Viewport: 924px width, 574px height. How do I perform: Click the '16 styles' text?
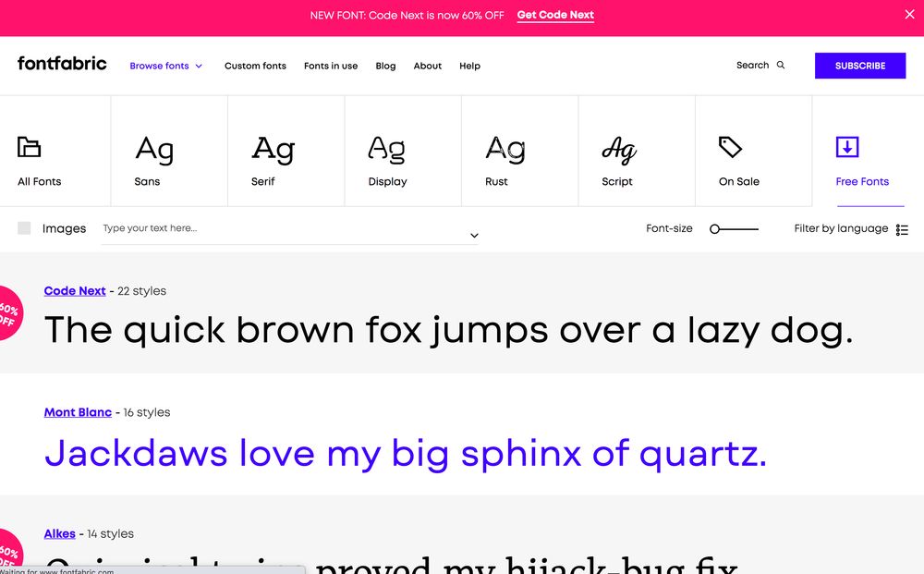(147, 412)
